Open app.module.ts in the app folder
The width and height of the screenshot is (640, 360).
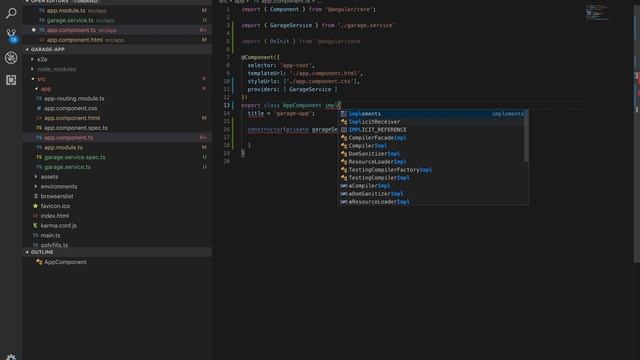(117, 147)
